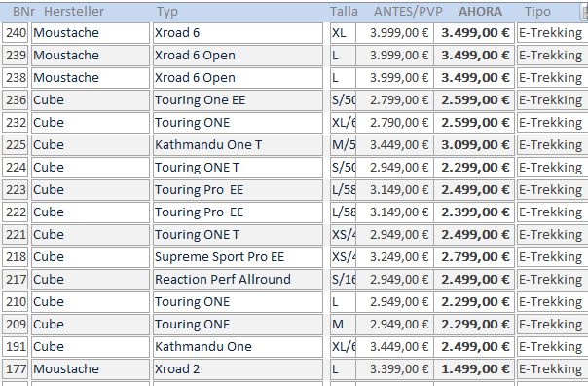The height and width of the screenshot is (386, 588).
Task: Select the Typ column header
Action: (x=167, y=12)
